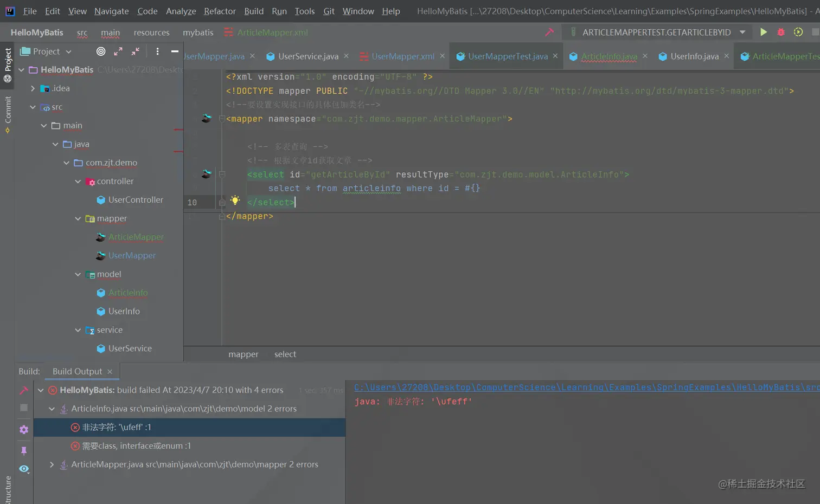Collapse the ArticleInfo.java errors node

point(52,409)
